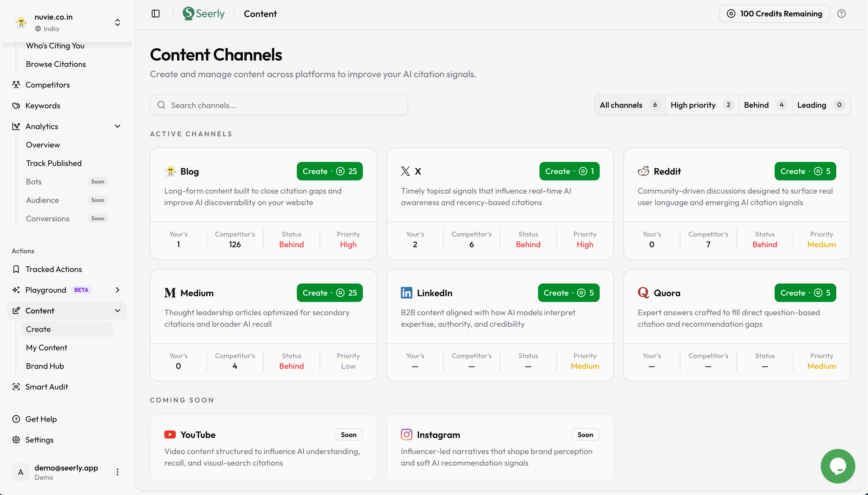
Task: Click Create button on Reddit card
Action: point(805,171)
